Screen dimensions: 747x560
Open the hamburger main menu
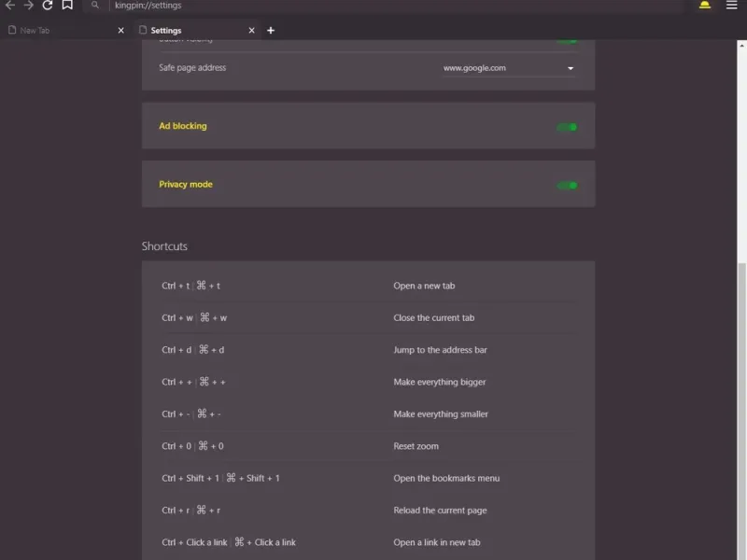tap(732, 6)
